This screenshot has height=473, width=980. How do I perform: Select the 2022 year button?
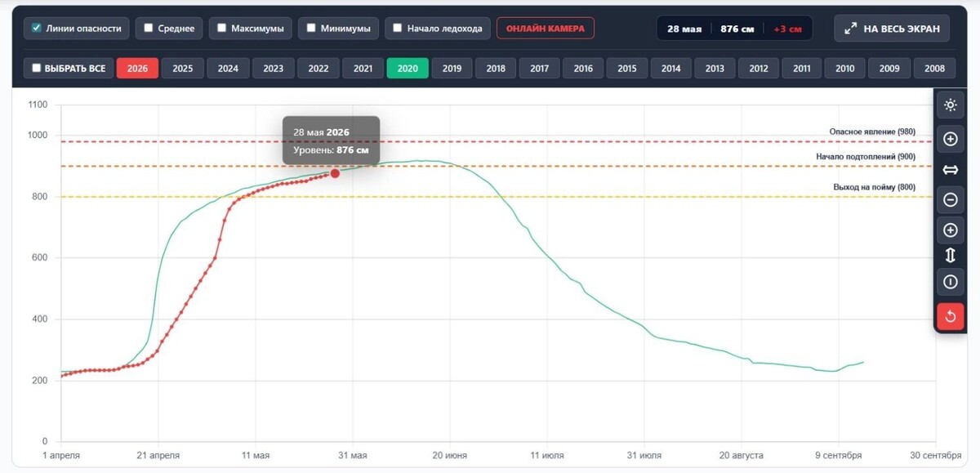[x=318, y=69]
